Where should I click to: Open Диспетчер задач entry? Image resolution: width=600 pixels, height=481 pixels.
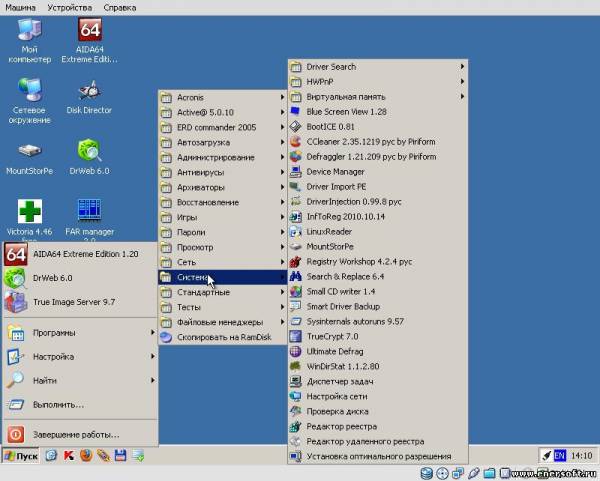coord(378,382)
